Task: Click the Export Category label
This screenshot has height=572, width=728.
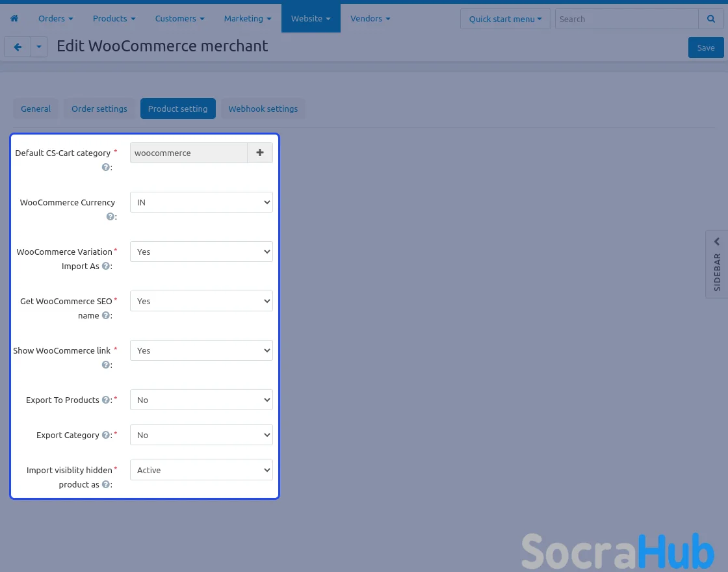Action: [68, 435]
